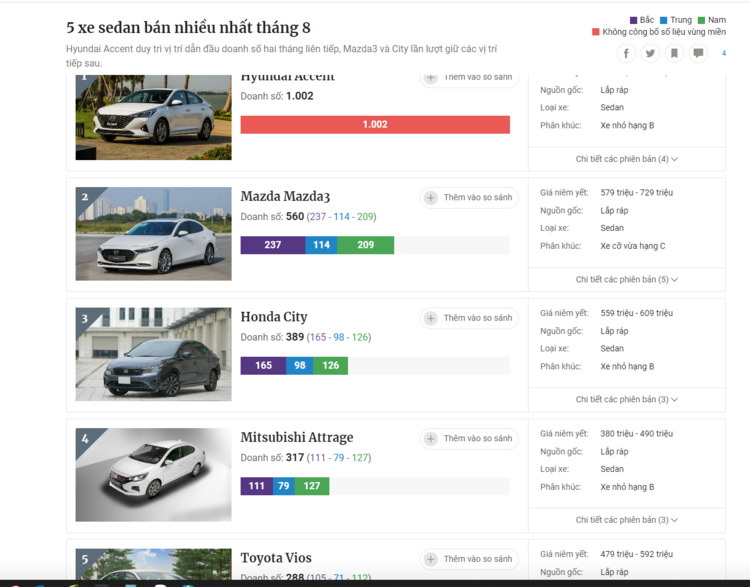
Task: Bookmark this article icon
Action: click(x=674, y=53)
